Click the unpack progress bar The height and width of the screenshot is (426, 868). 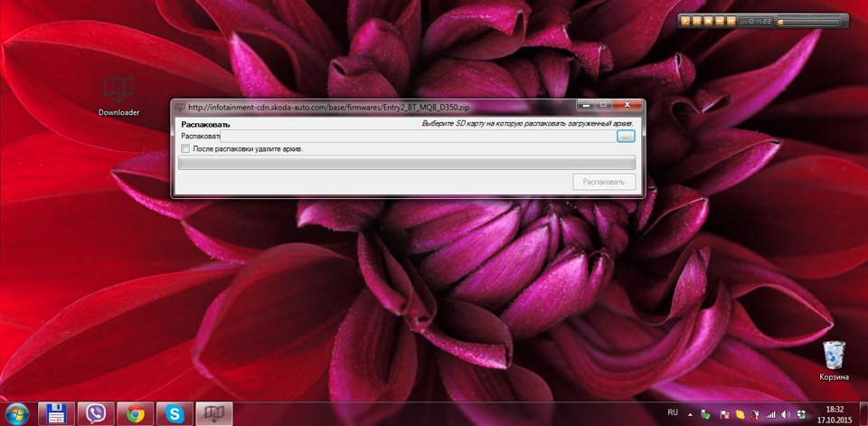pos(407,162)
